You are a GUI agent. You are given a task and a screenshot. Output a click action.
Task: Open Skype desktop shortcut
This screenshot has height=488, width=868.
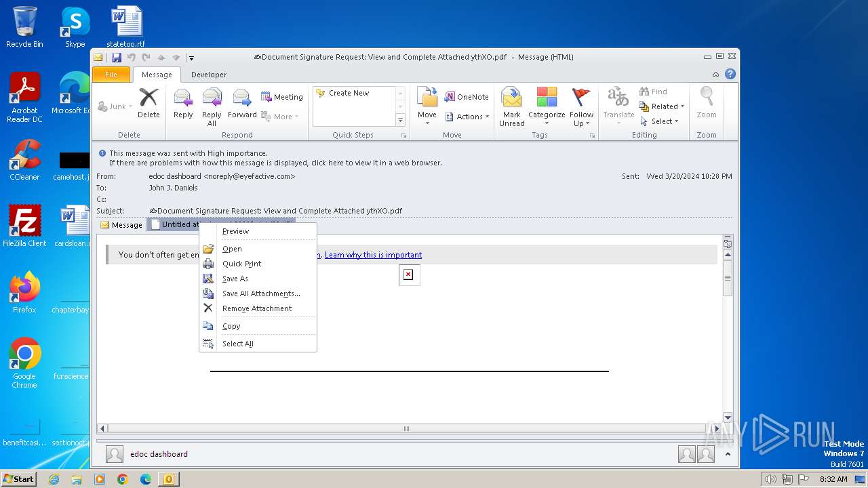coord(75,27)
